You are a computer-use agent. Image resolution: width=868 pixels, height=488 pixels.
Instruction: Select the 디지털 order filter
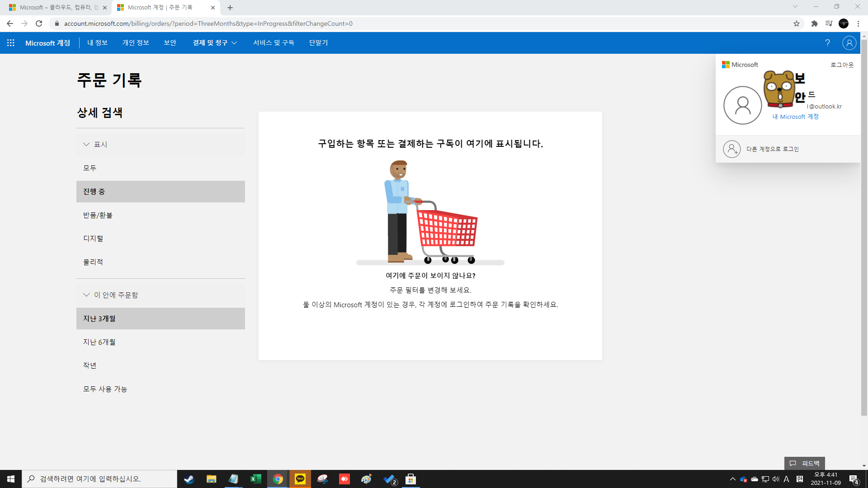coord(160,239)
